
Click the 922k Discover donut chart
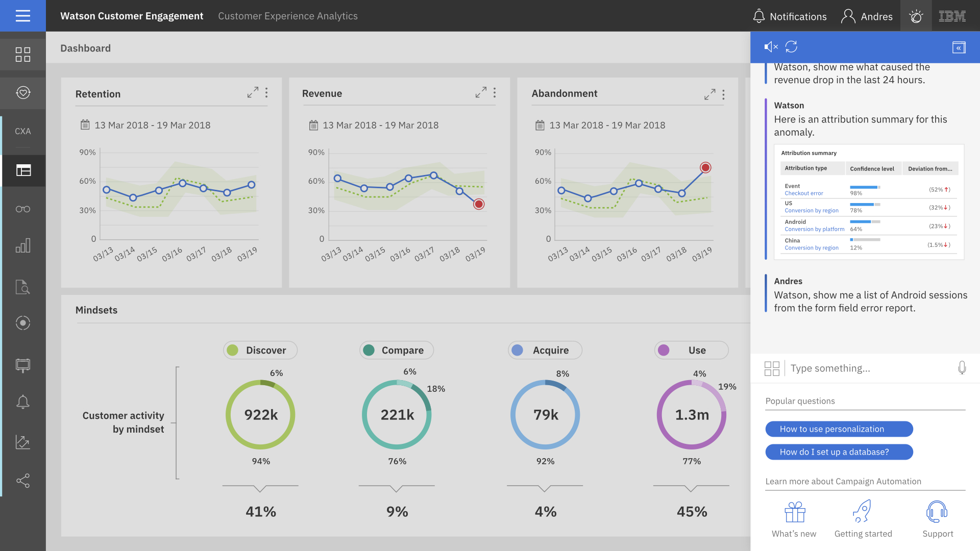261,415
